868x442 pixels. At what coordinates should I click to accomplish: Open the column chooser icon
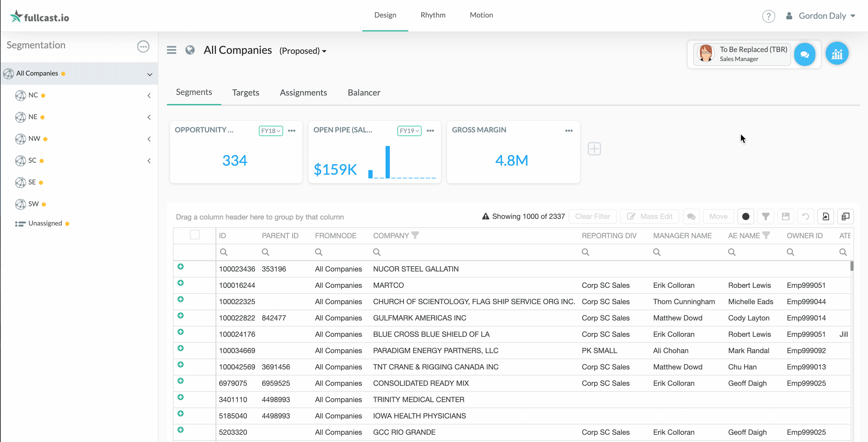(845, 217)
